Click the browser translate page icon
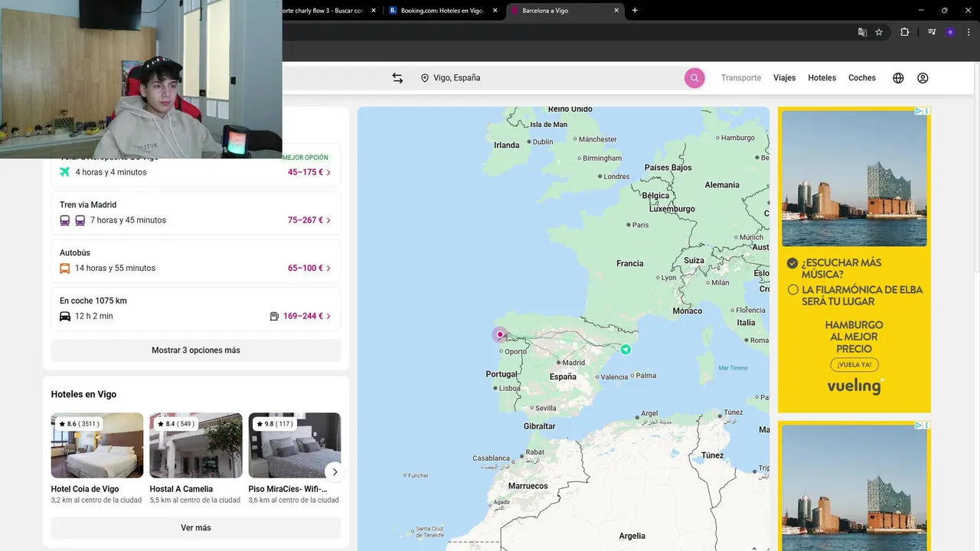The width and height of the screenshot is (980, 551). (x=862, y=32)
